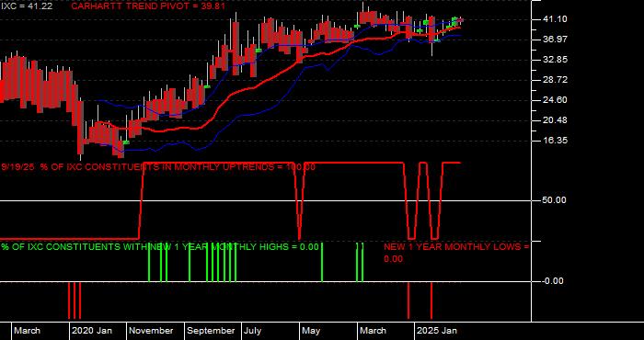Click the IXC = 41.22 price label
Viewport: 644px width, 340px height.
[x=27, y=6]
